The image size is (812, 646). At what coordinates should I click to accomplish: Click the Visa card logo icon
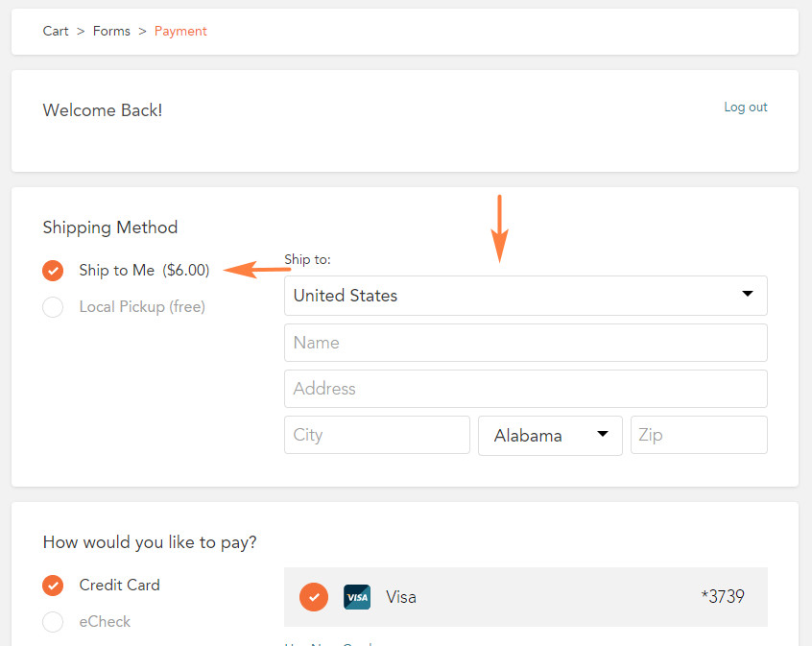tap(357, 597)
